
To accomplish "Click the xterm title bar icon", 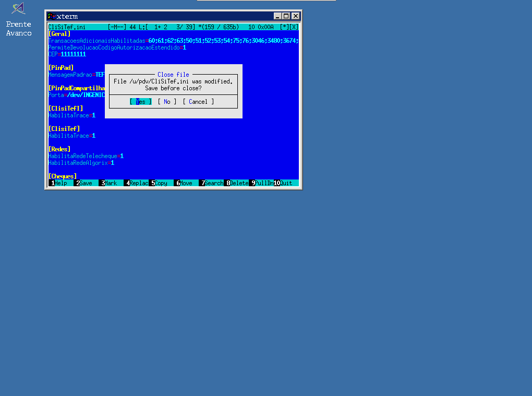I will 52,16.
